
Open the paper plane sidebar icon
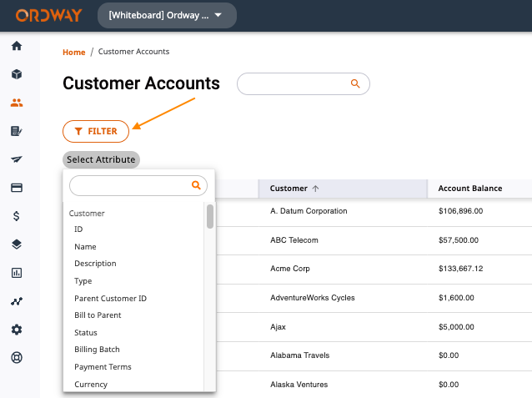pyautogui.click(x=17, y=159)
